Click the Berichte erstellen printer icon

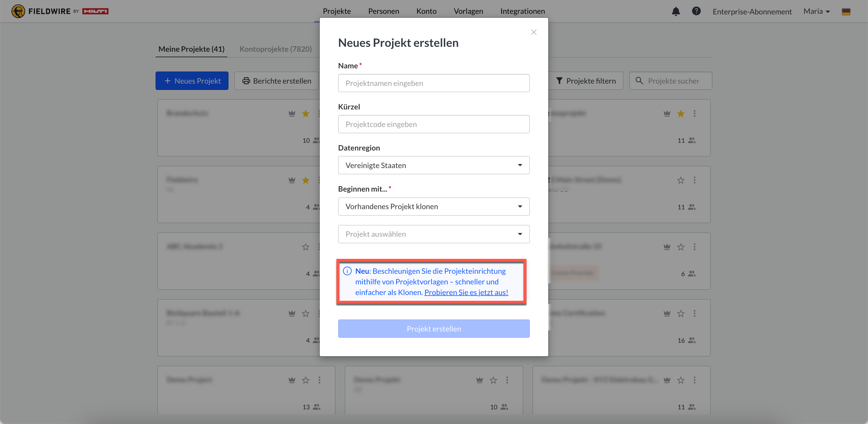pyautogui.click(x=246, y=81)
